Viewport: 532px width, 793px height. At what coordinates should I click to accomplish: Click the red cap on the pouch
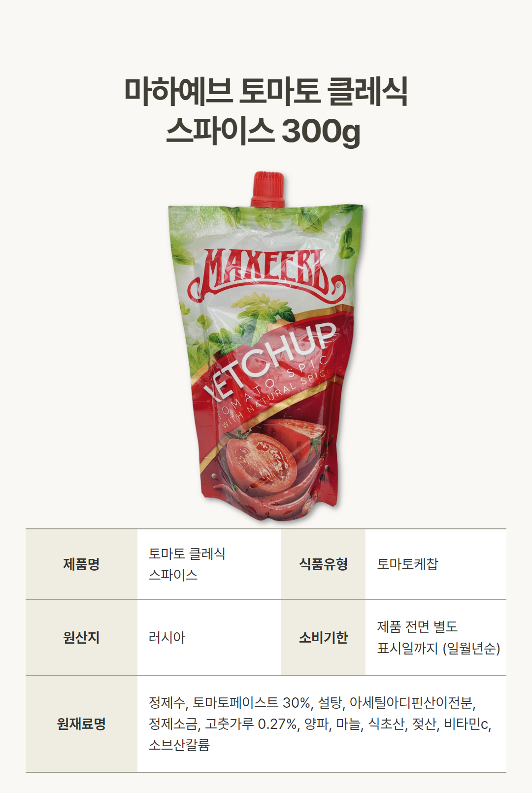tap(268, 189)
